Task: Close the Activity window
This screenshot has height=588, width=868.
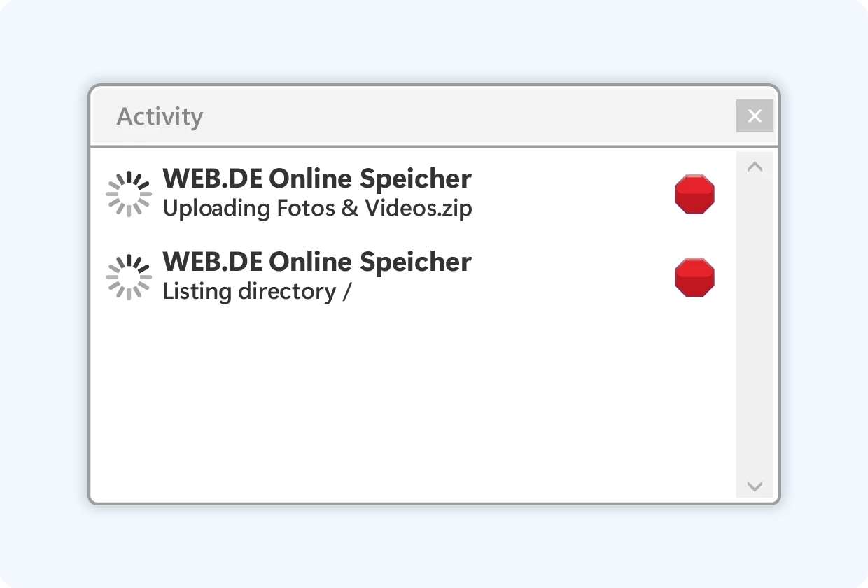Action: (x=754, y=115)
